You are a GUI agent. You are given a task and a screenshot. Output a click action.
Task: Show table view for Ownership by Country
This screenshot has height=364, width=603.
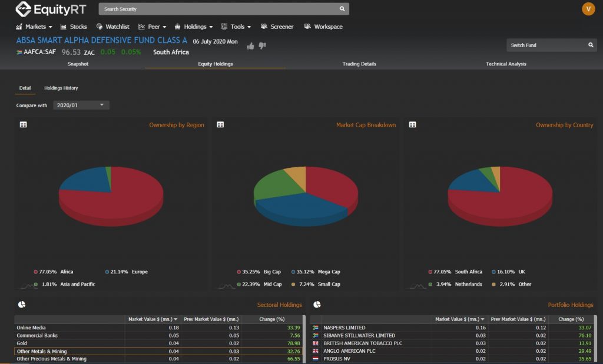[413, 125]
